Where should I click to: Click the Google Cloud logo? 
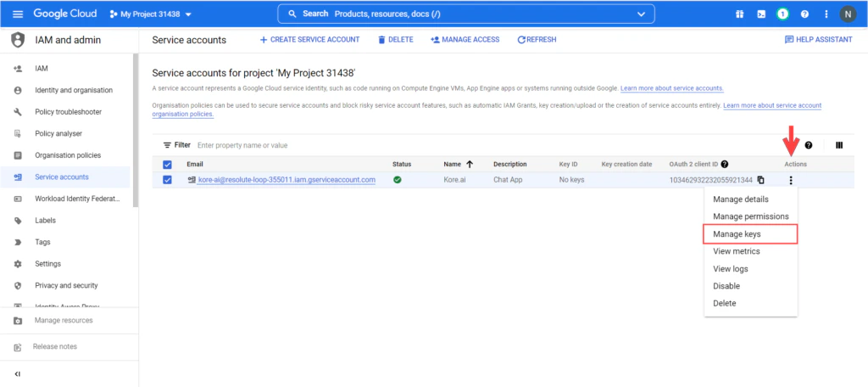click(x=64, y=14)
